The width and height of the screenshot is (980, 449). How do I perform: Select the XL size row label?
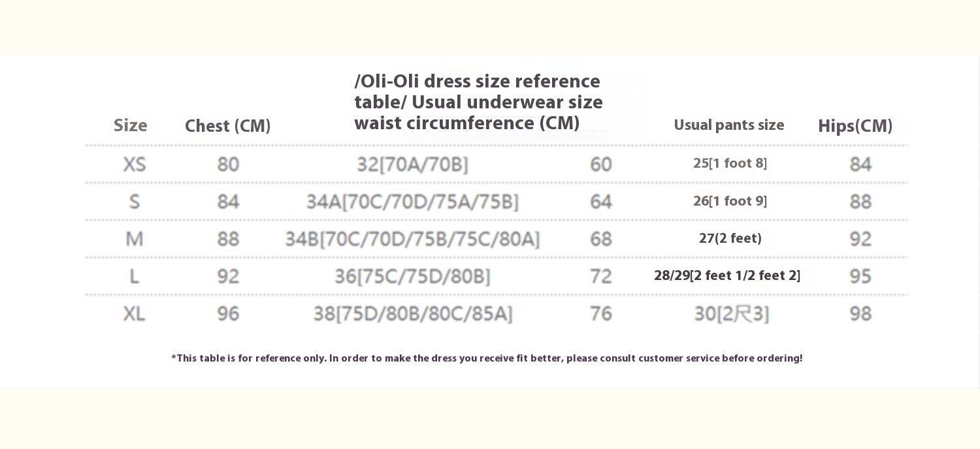click(x=135, y=314)
